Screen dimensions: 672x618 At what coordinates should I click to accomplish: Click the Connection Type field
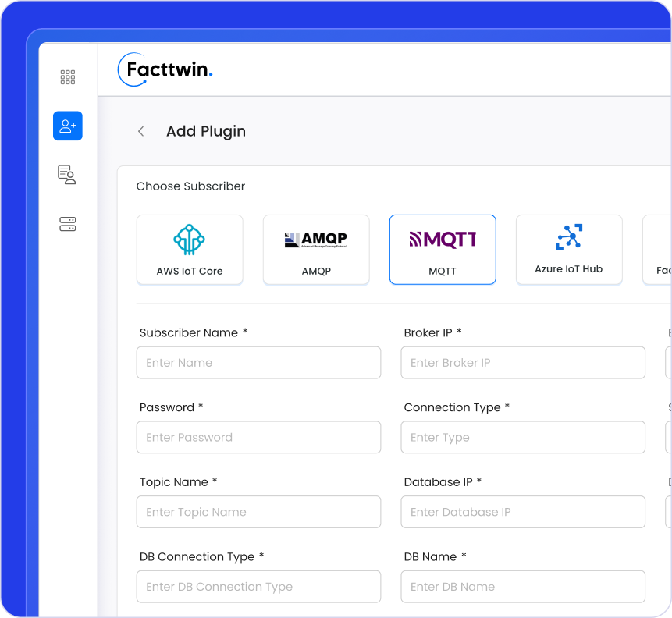click(x=523, y=438)
